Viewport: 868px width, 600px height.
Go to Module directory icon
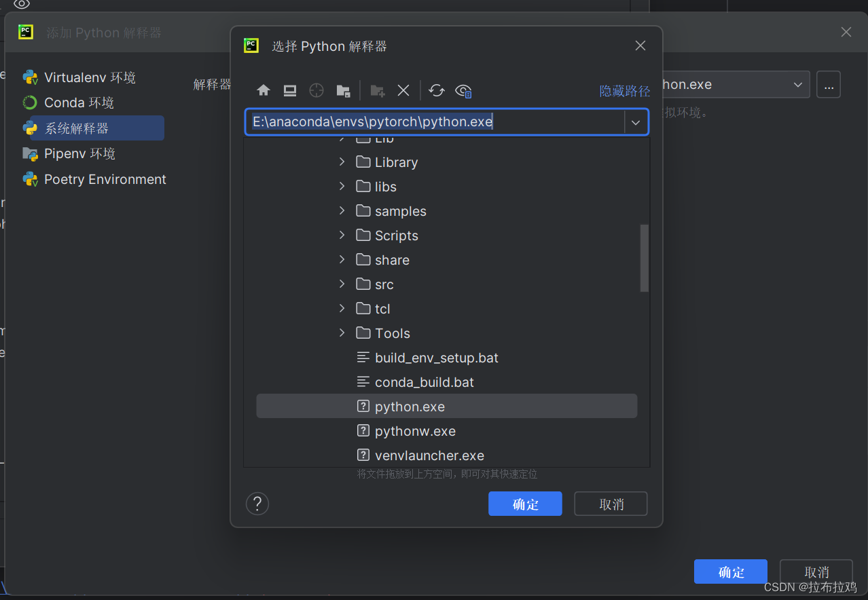coord(343,91)
